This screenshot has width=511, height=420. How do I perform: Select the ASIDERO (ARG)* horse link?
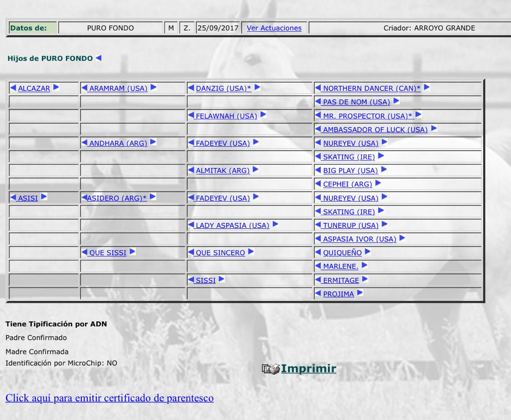click(118, 198)
